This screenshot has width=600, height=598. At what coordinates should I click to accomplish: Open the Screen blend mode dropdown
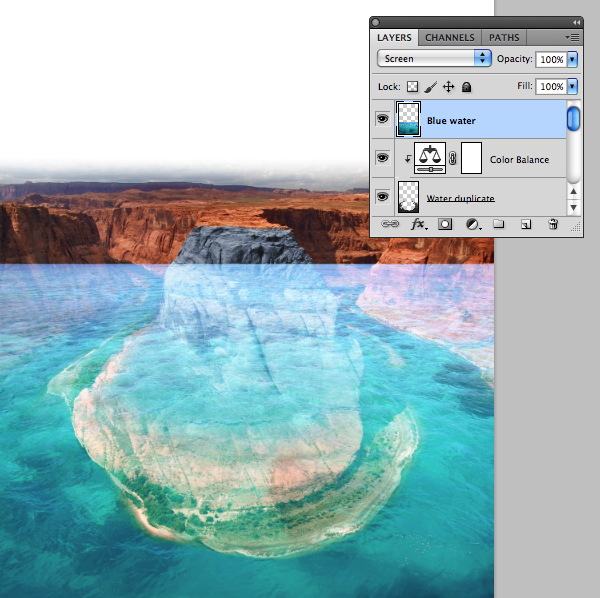coord(434,59)
